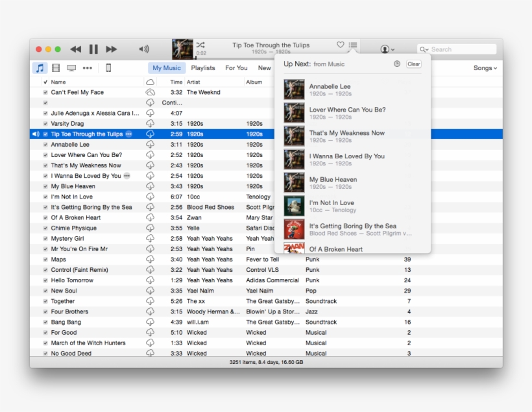Screen dimensions: 532x412
Task: Uncheck the Annabelle Lee song checkbox
Action: pos(45,145)
